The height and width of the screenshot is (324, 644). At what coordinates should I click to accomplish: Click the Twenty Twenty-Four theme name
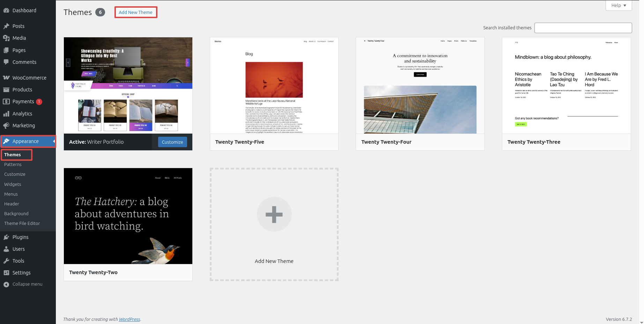[x=386, y=142]
